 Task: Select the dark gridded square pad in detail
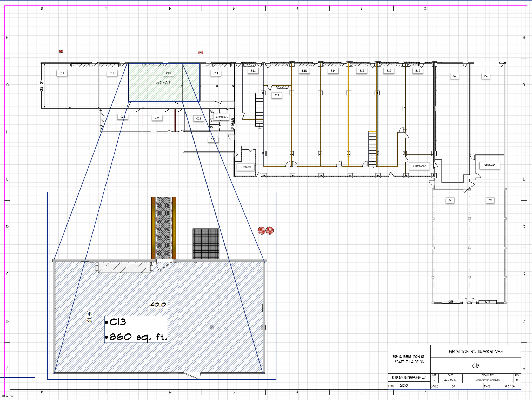click(206, 244)
